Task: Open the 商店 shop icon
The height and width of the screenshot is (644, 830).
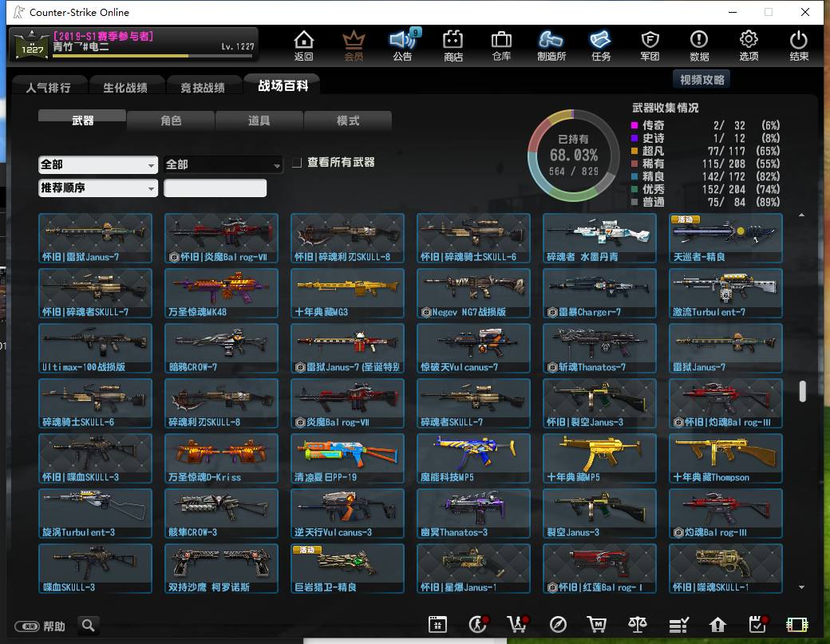Action: [x=453, y=45]
